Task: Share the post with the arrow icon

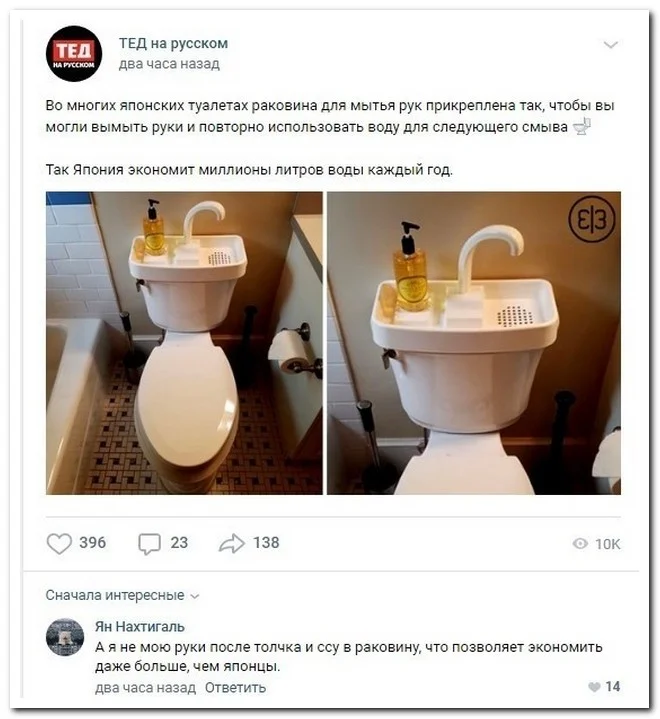Action: point(232,543)
